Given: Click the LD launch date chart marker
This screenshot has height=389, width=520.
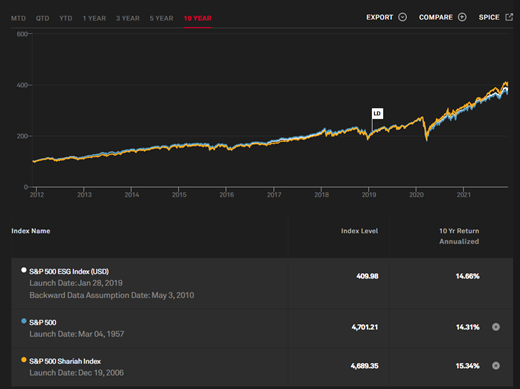Looking at the screenshot, I should [377, 114].
